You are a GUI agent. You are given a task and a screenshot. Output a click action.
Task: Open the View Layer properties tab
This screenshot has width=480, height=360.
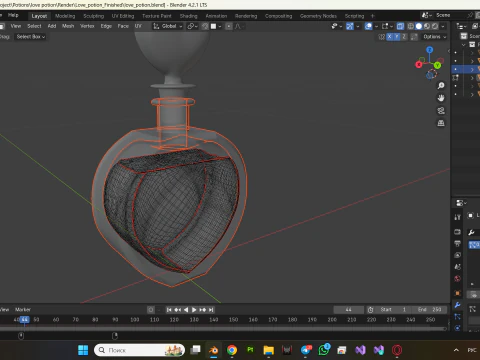pyautogui.click(x=457, y=255)
